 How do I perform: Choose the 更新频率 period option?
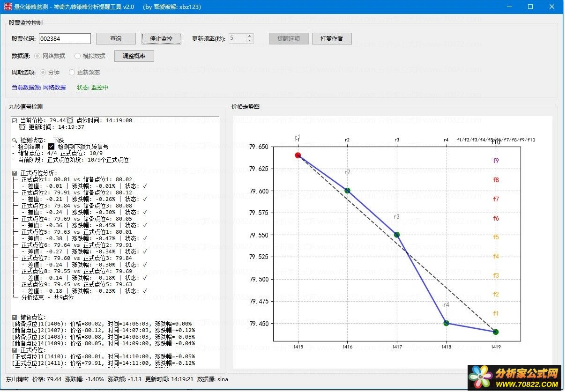pyautogui.click(x=72, y=72)
